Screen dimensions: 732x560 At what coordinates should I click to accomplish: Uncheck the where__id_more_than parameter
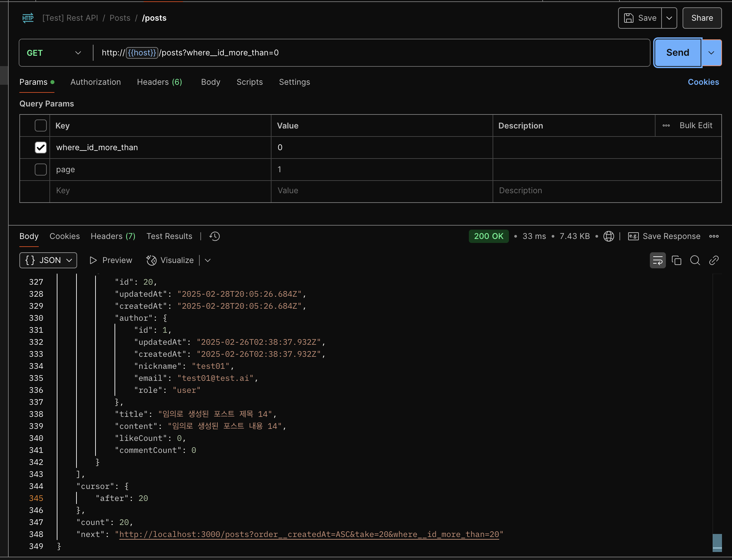point(41,148)
